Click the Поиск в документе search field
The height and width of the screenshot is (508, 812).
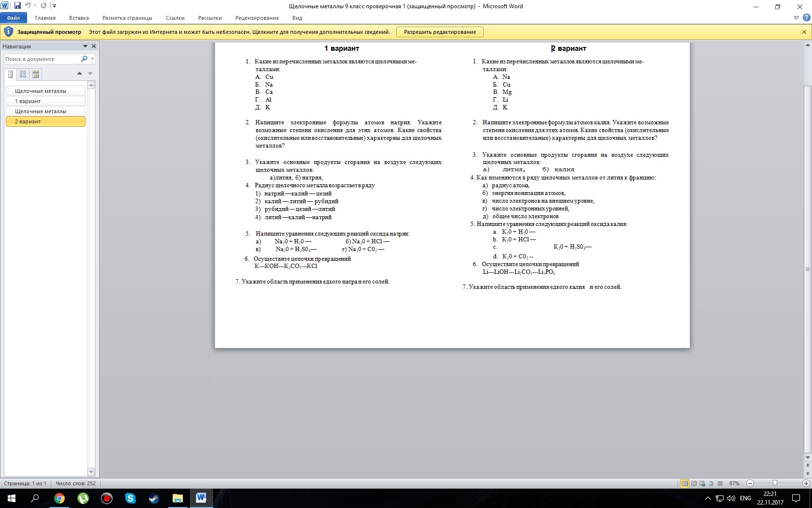tap(42, 59)
